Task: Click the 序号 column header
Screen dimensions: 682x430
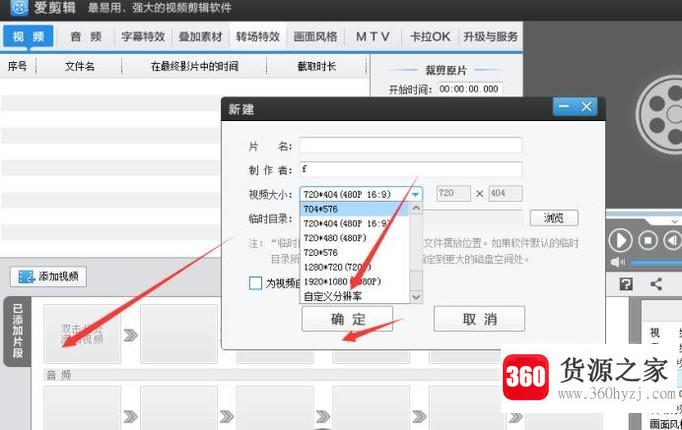Action: [x=17, y=66]
